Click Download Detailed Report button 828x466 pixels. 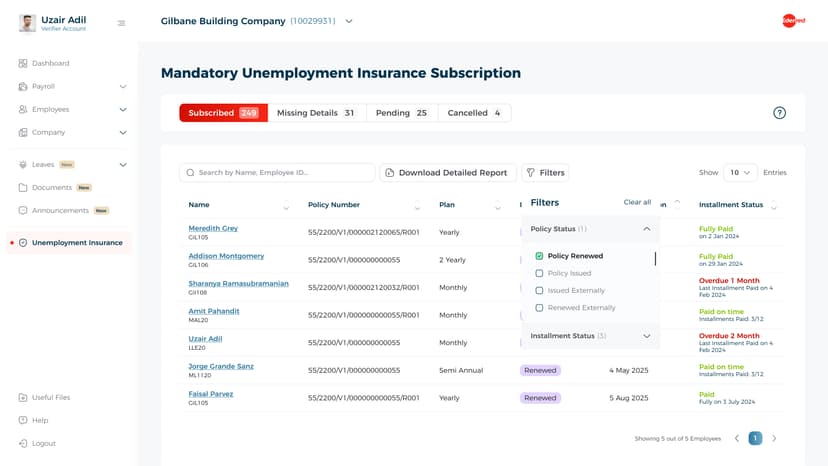tap(448, 173)
